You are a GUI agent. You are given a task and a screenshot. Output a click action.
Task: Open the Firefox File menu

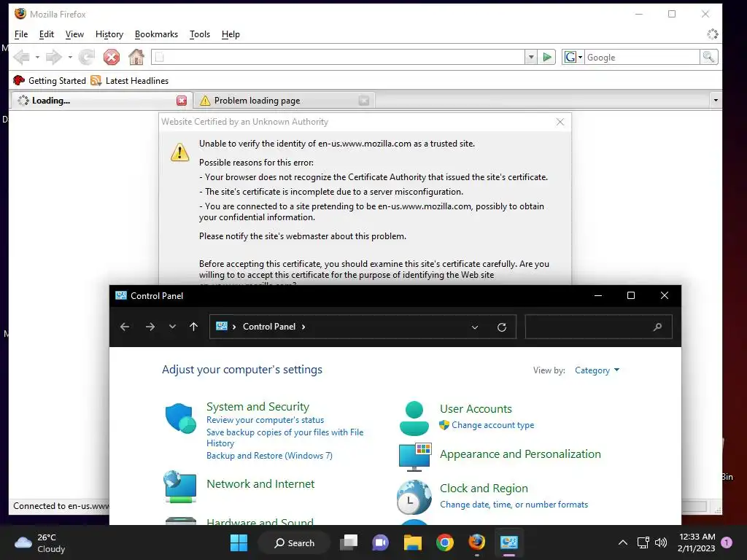pyautogui.click(x=21, y=34)
